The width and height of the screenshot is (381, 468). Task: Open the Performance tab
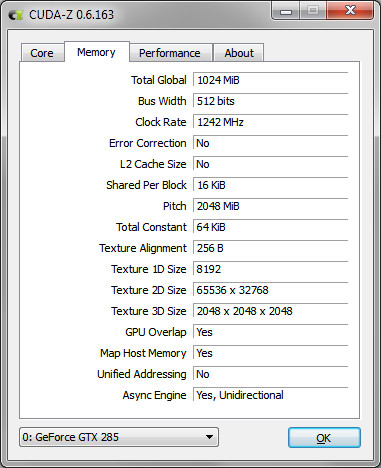coord(170,53)
